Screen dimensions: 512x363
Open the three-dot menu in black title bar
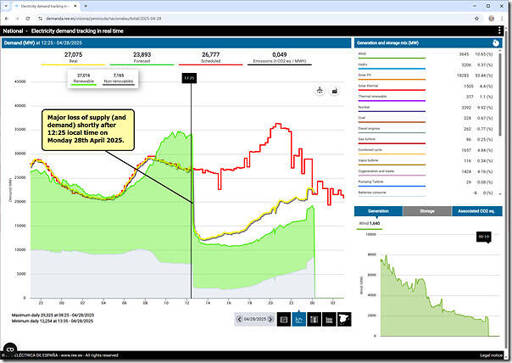(x=499, y=31)
